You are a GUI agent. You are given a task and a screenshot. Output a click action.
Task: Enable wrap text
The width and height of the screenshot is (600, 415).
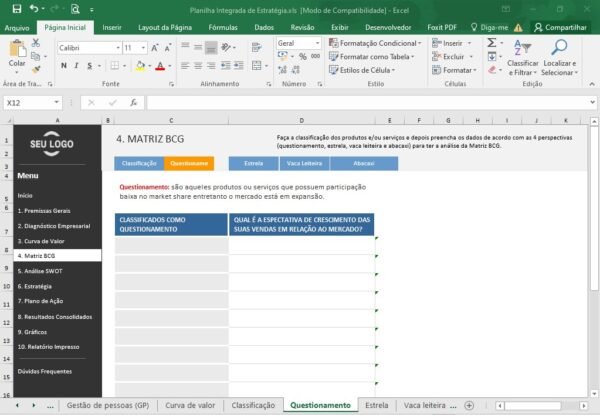[x=256, y=47]
